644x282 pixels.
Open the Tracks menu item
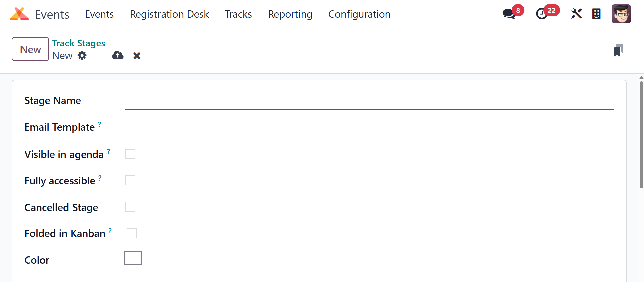click(238, 14)
